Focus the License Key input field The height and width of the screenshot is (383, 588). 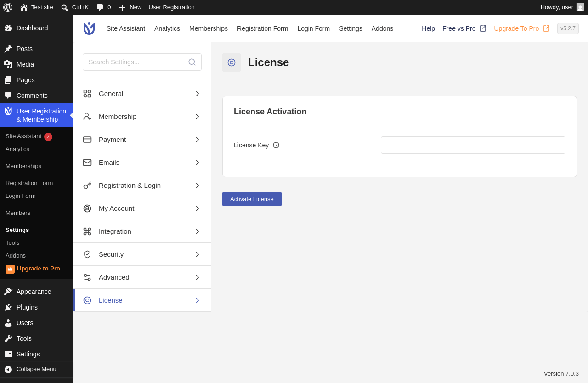coord(473,145)
